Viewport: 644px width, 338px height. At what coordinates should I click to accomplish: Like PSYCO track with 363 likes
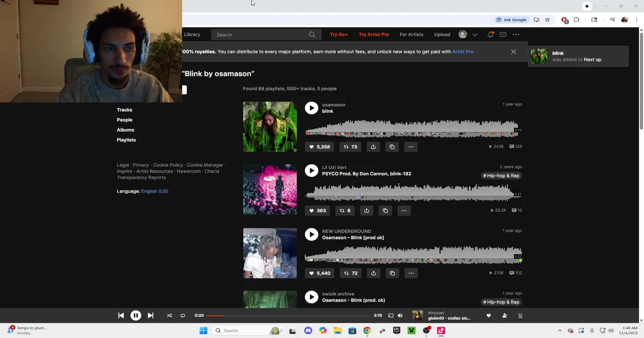click(318, 211)
